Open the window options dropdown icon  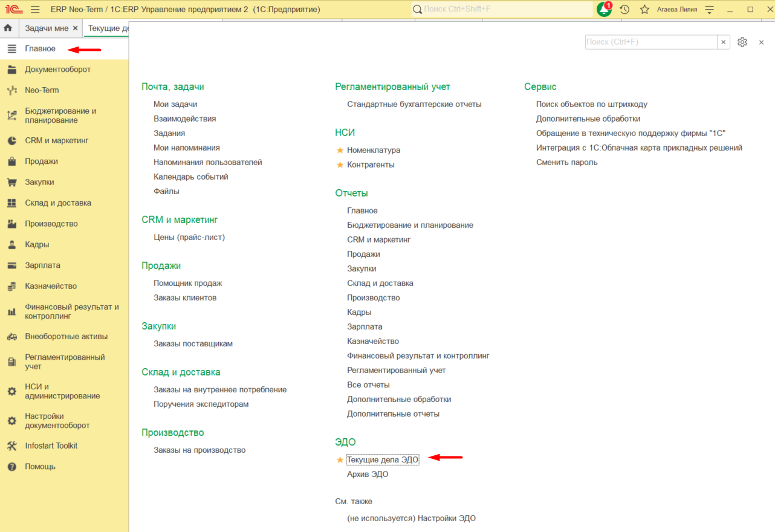coord(710,10)
